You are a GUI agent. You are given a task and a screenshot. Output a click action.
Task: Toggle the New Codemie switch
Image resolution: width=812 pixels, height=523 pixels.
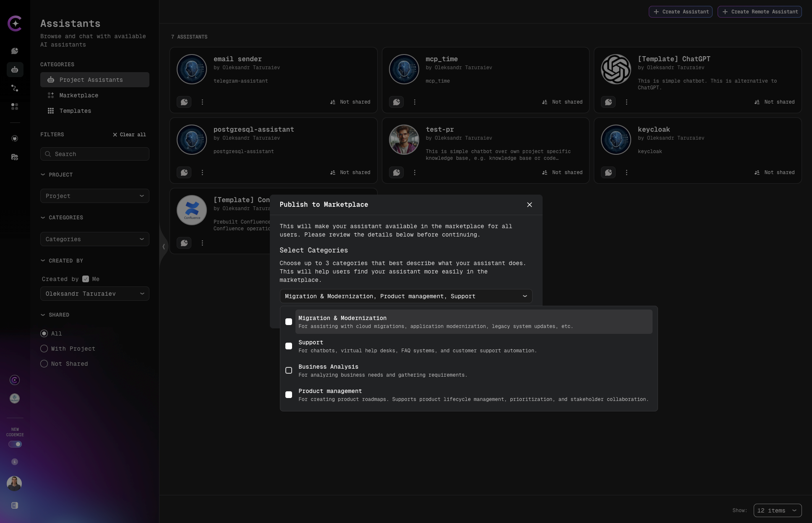tap(15, 444)
